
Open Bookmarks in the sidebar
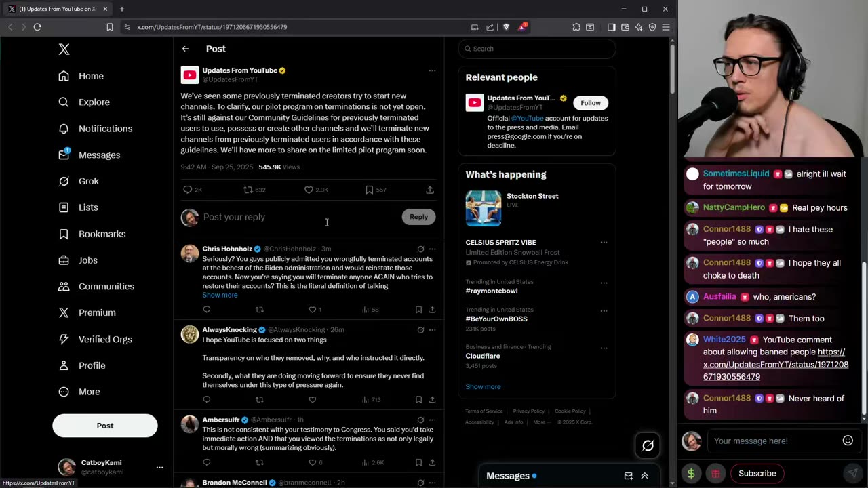[x=92, y=234]
